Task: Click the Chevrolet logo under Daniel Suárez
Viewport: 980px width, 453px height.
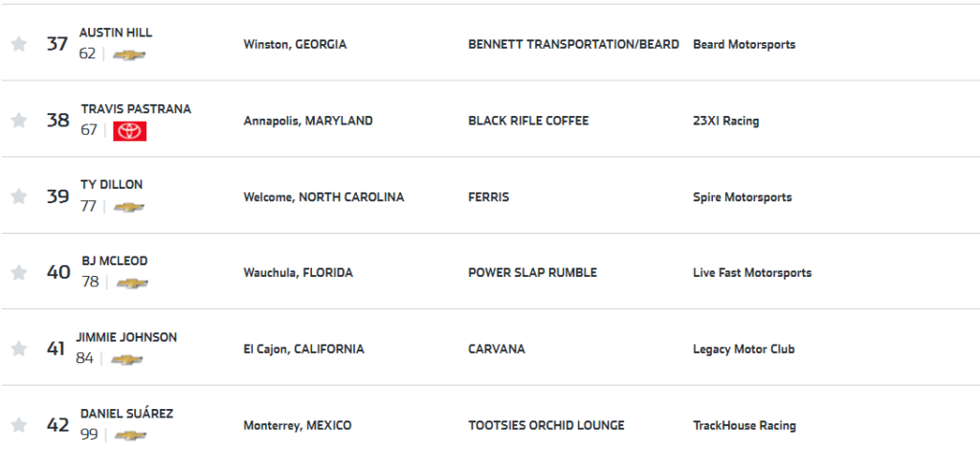Action: point(129,435)
